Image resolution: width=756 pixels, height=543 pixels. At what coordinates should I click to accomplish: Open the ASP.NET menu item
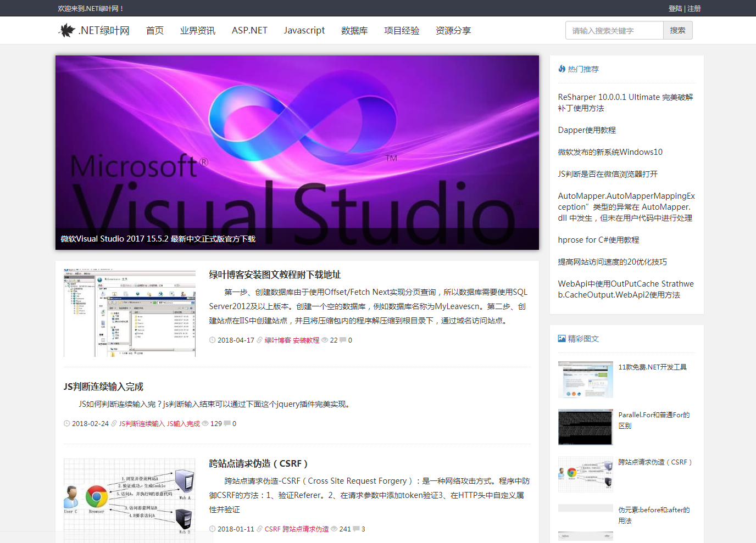[249, 31]
